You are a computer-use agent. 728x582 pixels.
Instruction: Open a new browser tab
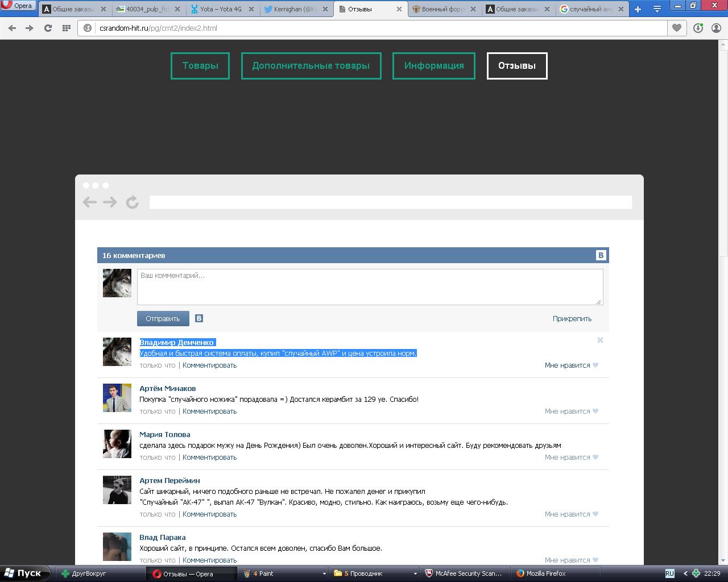tap(638, 9)
